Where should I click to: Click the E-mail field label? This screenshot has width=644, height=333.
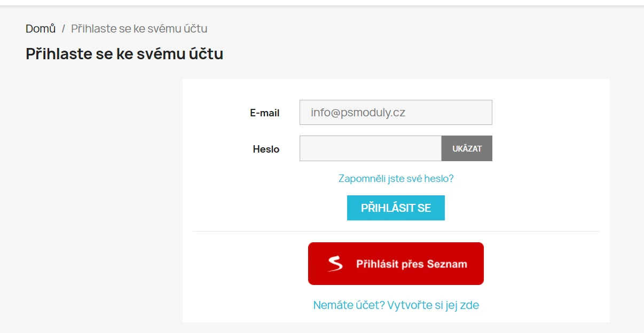tap(264, 113)
